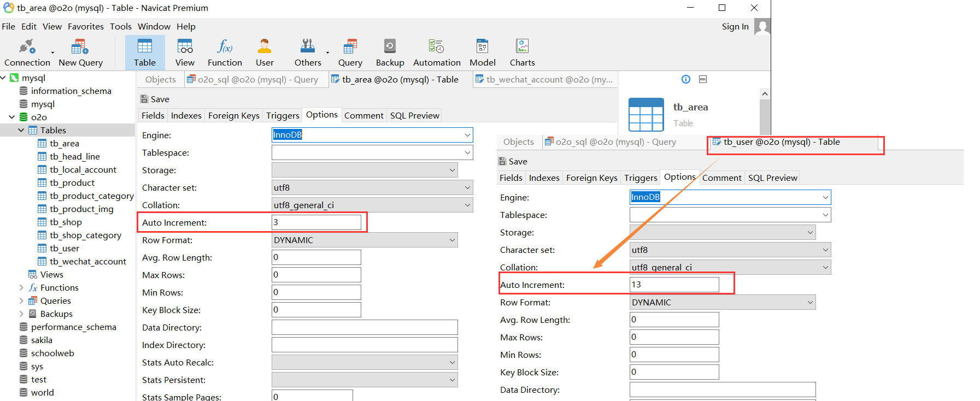Viewport: 980px width, 401px height.
Task: Click the right panel scrollbar up arrow
Action: [x=765, y=93]
